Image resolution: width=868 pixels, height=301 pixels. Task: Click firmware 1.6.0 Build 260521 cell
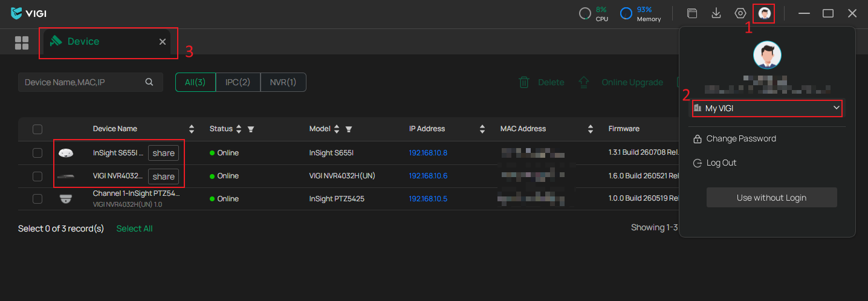(643, 176)
